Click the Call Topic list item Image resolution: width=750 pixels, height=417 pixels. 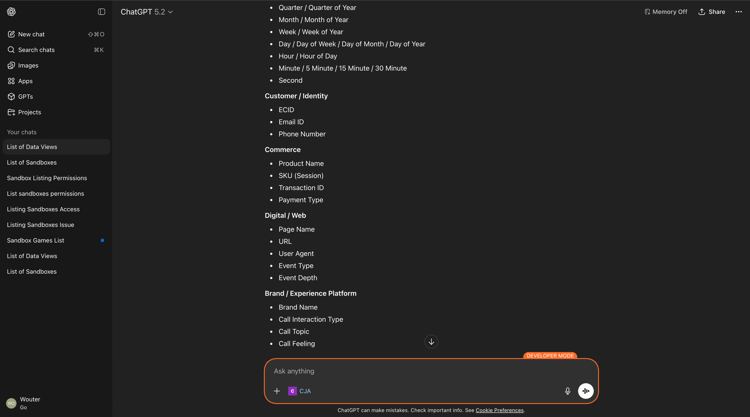click(x=294, y=332)
